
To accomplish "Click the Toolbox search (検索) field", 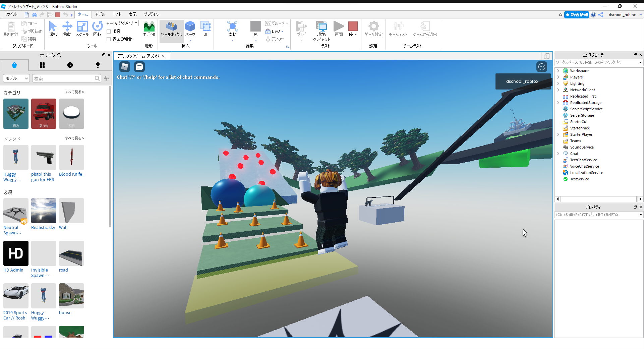I will coord(63,78).
